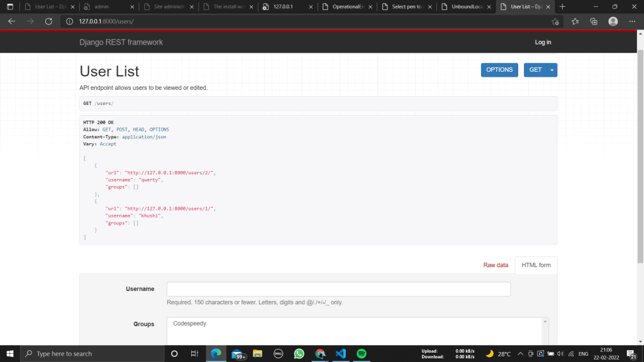This screenshot has height=362, width=644.
Task: Open the Log in link
Action: [543, 42]
